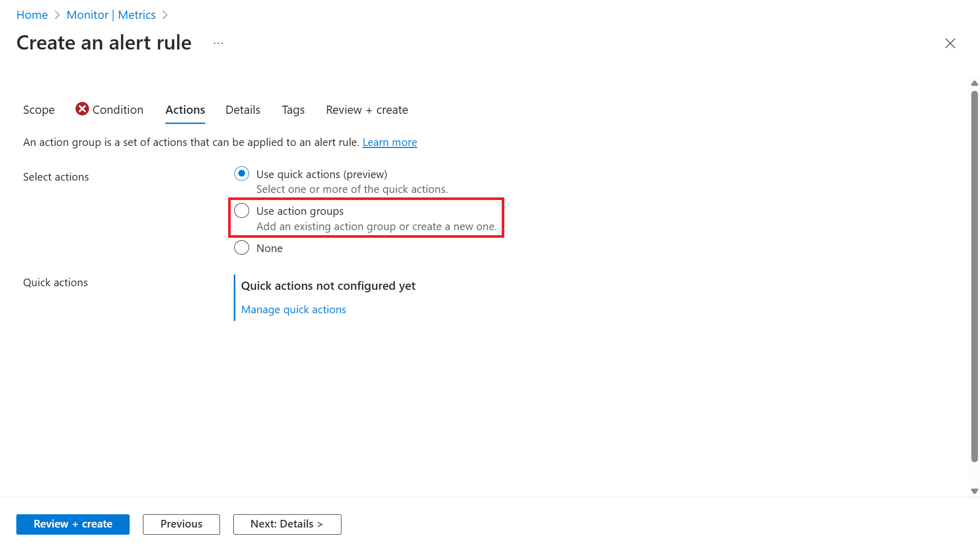Open the ellipsis more options menu
Viewport: 980px width, 551px height.
pyautogui.click(x=218, y=43)
